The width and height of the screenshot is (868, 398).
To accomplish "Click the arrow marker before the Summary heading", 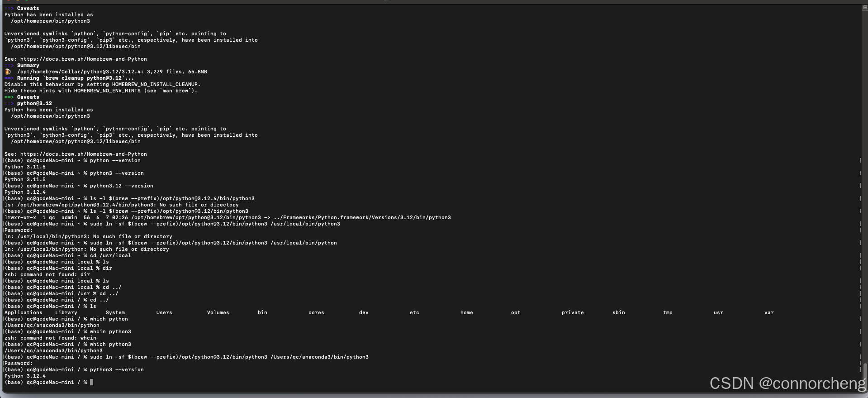I will point(9,66).
